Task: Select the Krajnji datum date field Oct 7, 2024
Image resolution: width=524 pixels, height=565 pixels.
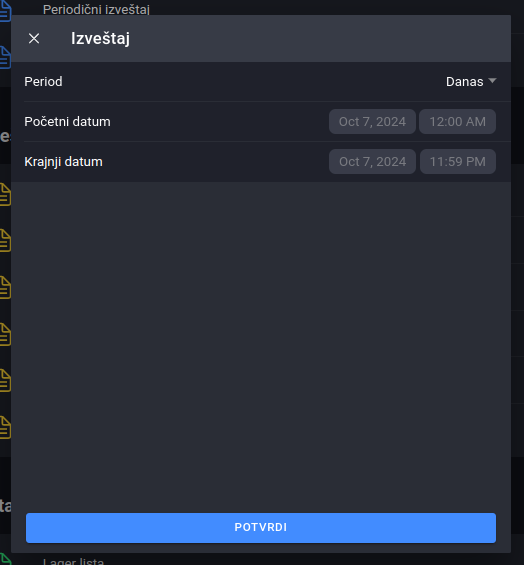Action: (x=372, y=161)
